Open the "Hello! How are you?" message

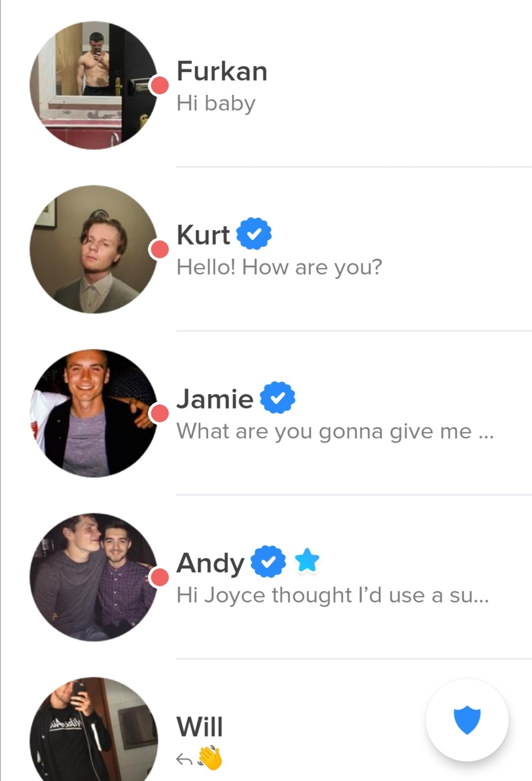[x=279, y=267]
